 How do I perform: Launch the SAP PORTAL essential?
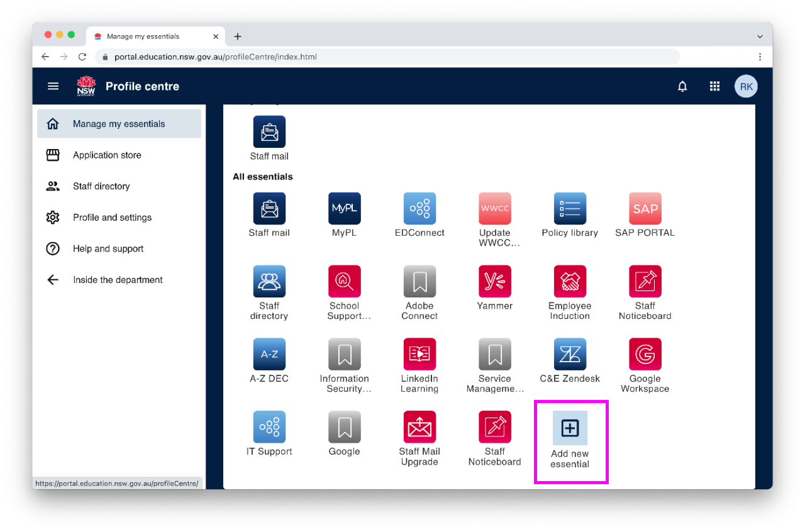pyautogui.click(x=645, y=209)
